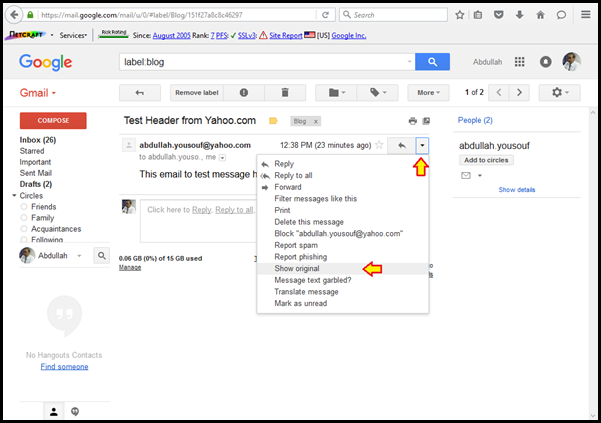601x423 pixels.
Task: Click the Manage storage link
Action: 130,267
